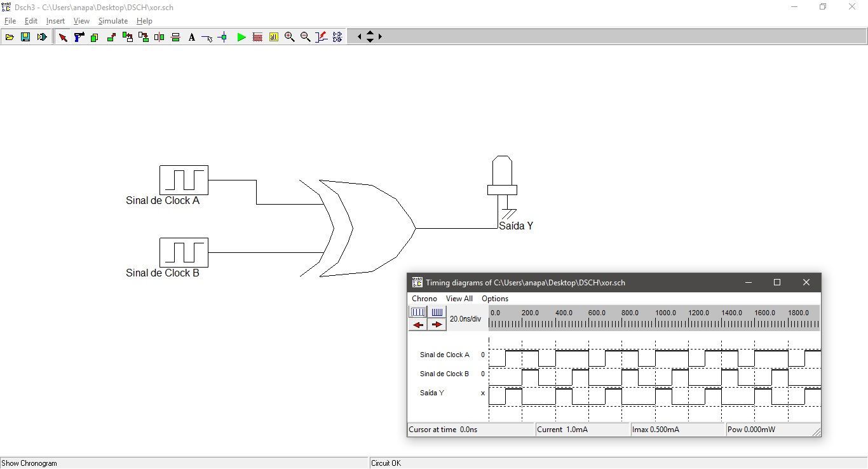Click the red check-delay path toolbar icon
868x469 pixels.
pos(322,37)
